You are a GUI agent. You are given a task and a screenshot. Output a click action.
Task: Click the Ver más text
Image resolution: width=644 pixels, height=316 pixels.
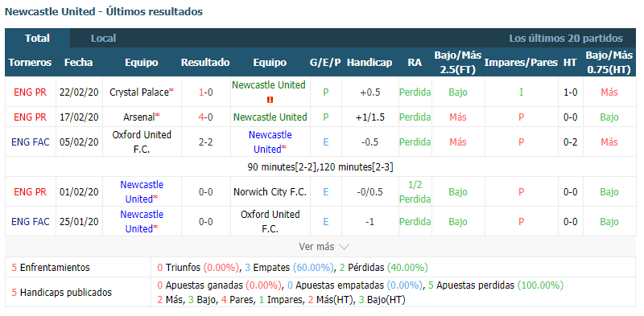pos(316,247)
